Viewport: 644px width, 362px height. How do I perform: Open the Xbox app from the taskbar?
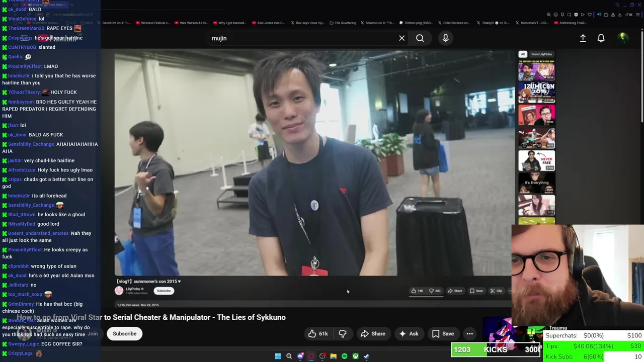356,356
